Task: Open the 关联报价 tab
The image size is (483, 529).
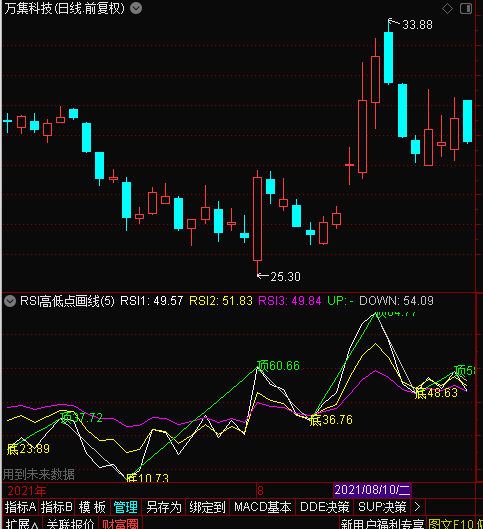Action: click(70, 523)
